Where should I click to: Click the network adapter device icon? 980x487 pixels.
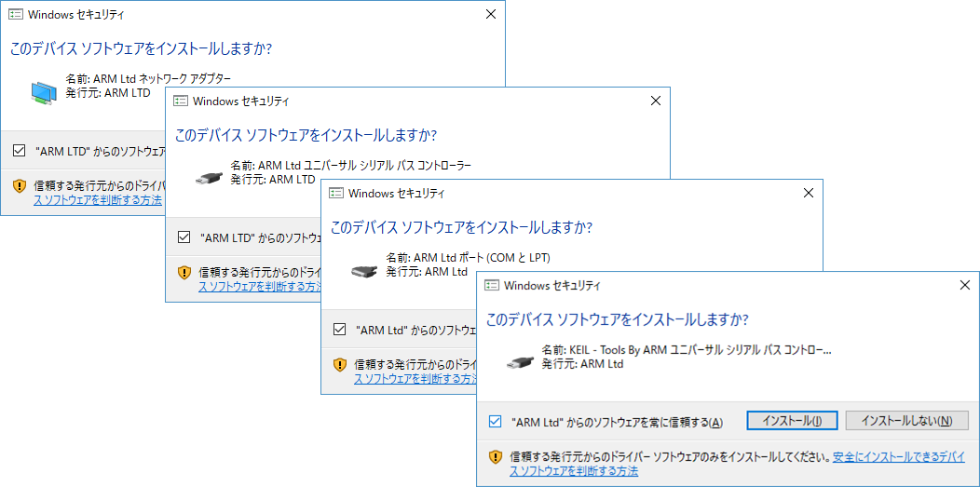tap(45, 92)
